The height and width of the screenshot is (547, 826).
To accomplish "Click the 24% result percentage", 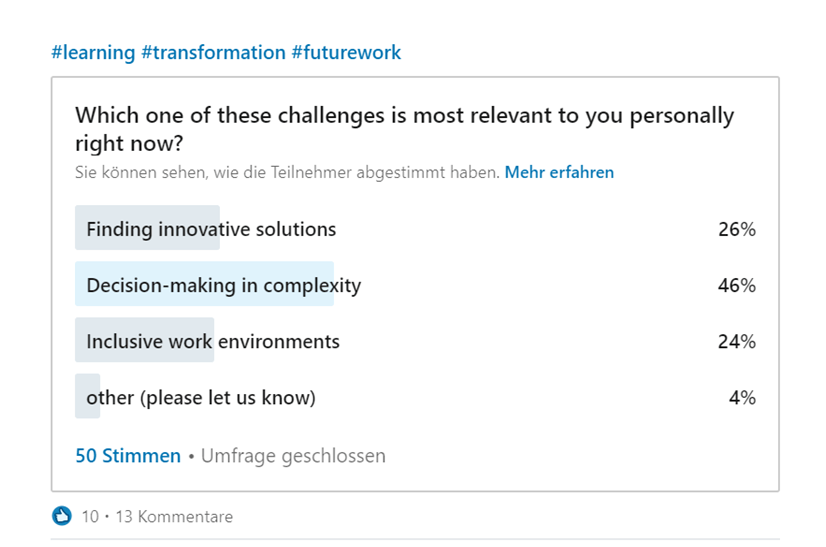I will tap(736, 341).
